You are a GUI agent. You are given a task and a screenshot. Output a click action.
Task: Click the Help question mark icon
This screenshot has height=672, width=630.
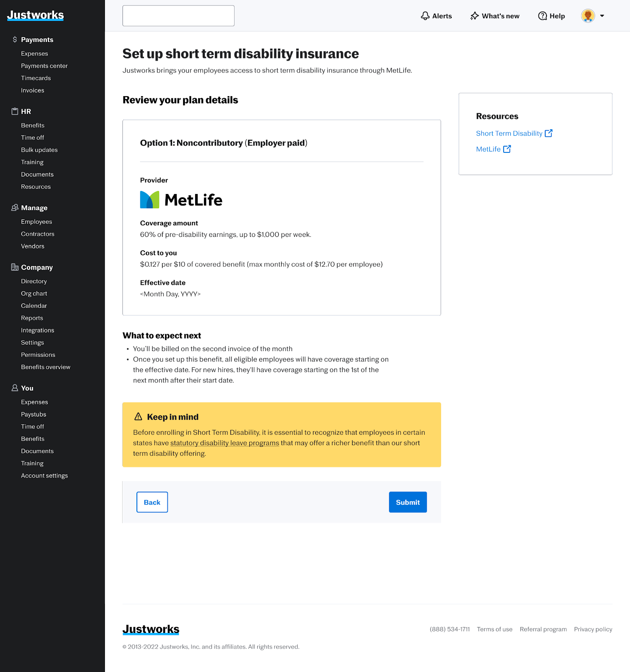pos(543,16)
